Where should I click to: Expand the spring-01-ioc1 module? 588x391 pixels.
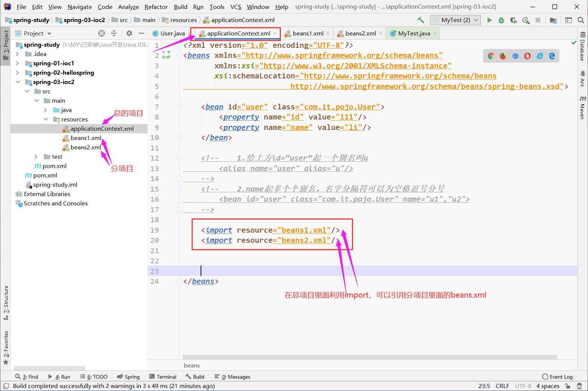[17, 63]
